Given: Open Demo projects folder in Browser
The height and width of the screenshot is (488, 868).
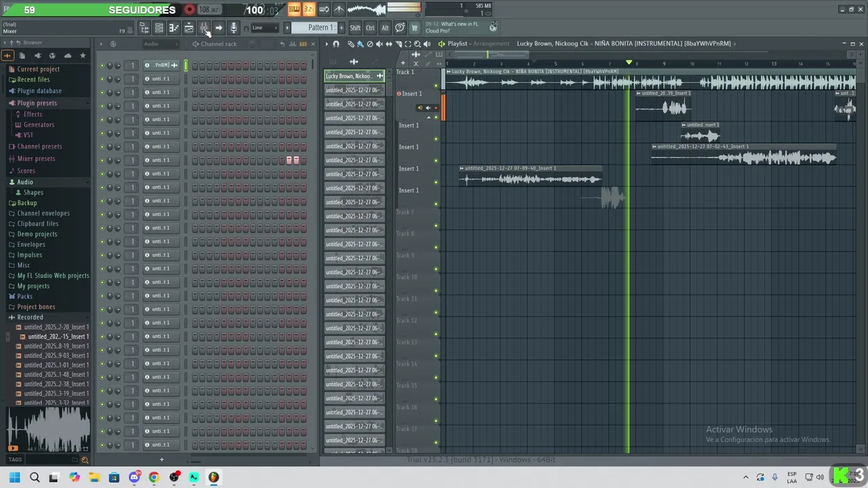Looking at the screenshot, I should pos(37,234).
